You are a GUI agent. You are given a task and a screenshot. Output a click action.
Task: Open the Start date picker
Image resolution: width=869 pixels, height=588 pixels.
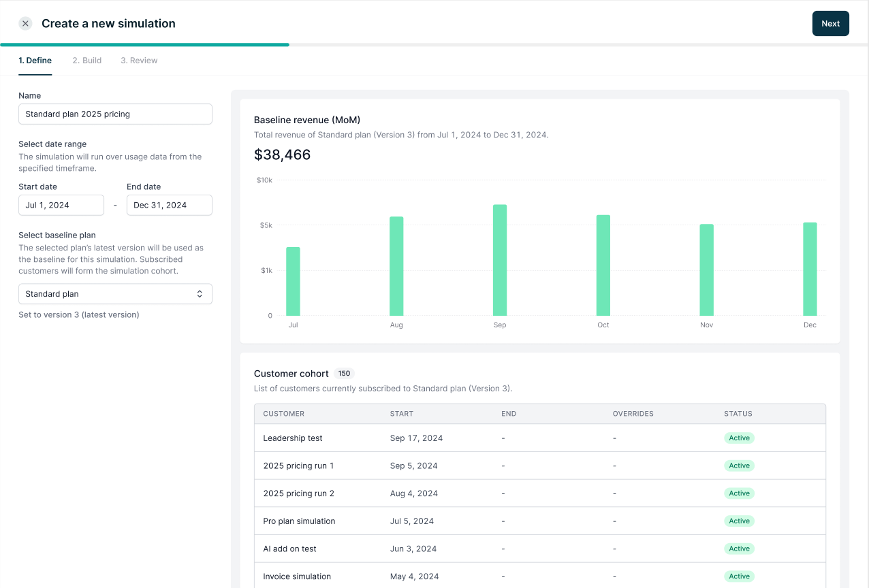coord(61,205)
